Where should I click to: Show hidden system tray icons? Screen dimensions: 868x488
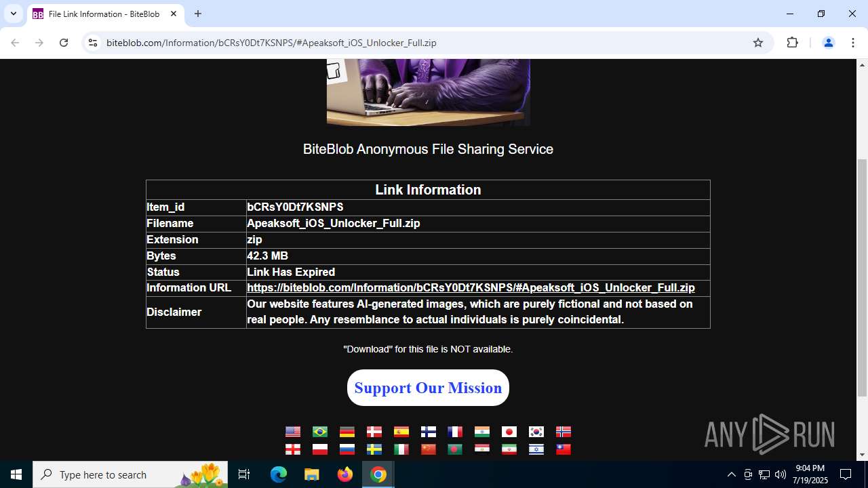[x=731, y=474]
